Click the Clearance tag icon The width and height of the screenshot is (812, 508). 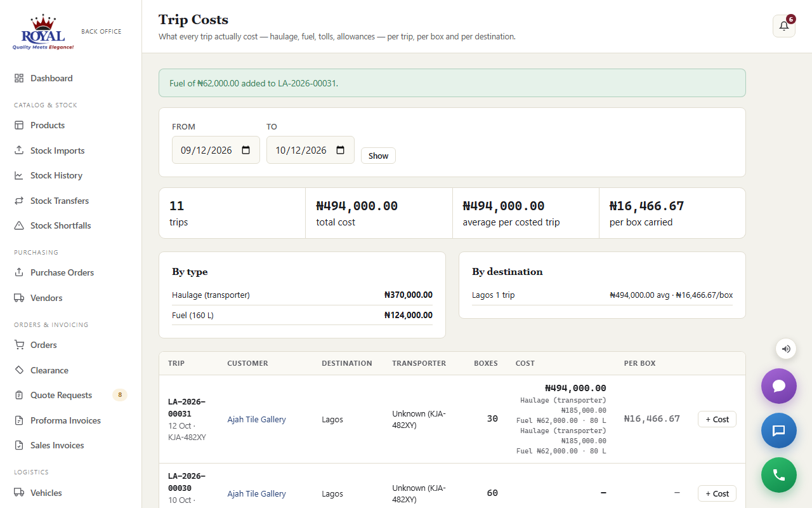coord(19,370)
